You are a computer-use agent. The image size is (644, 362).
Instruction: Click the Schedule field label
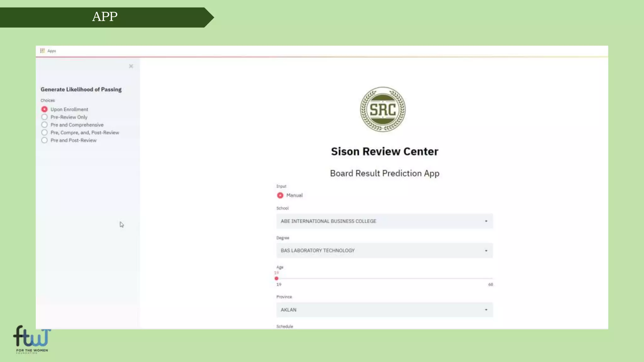285,326
